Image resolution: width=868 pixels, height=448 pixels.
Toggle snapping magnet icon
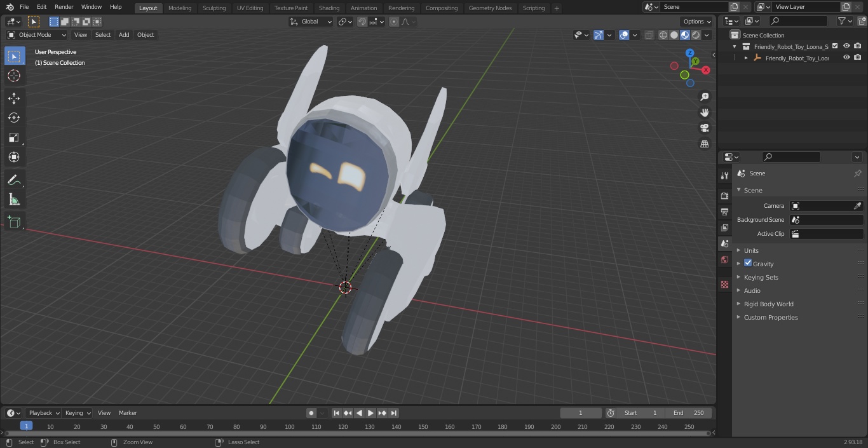[x=362, y=22]
